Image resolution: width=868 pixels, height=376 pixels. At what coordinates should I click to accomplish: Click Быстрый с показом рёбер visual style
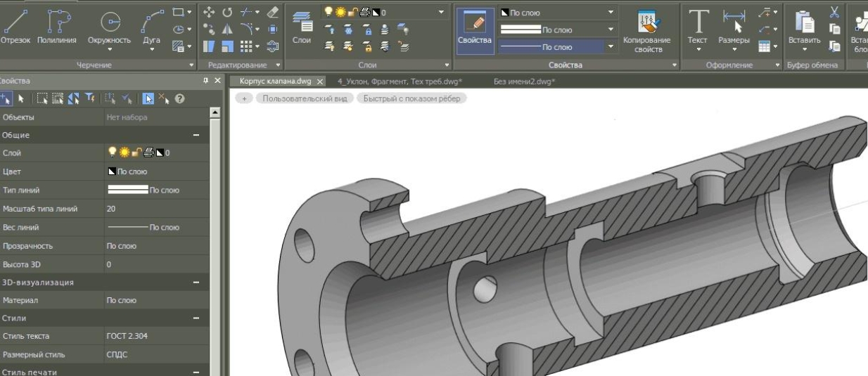point(411,98)
